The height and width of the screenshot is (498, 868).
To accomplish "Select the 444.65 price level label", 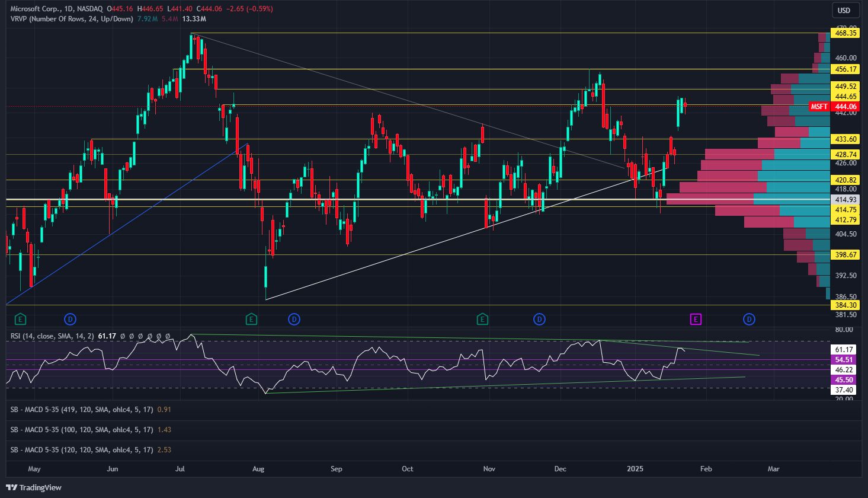I will (845, 97).
